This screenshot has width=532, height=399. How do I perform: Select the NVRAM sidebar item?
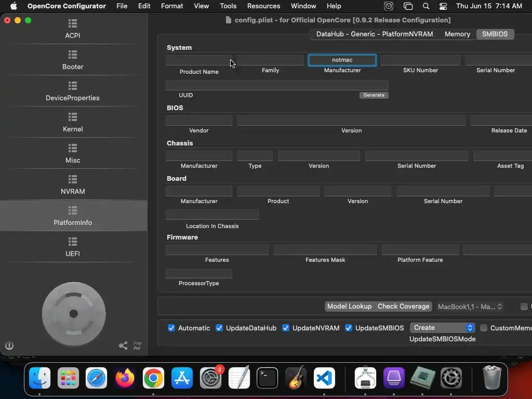[x=73, y=185]
